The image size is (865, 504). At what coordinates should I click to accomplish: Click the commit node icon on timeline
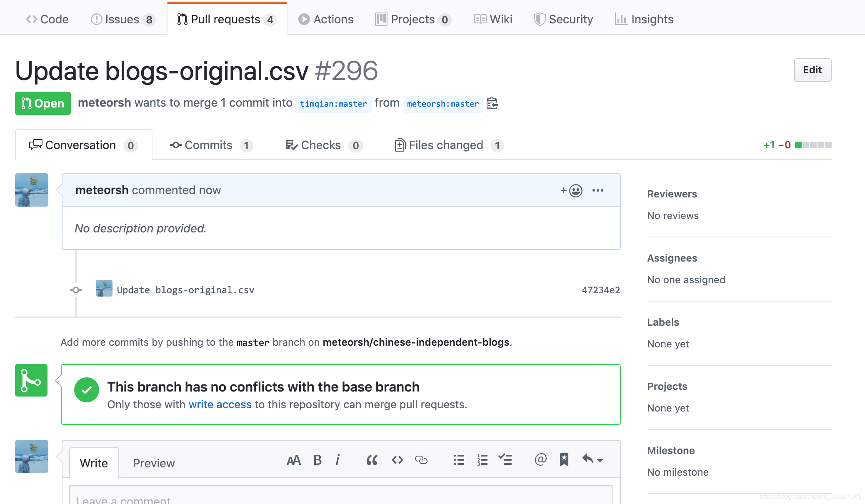[x=75, y=290]
